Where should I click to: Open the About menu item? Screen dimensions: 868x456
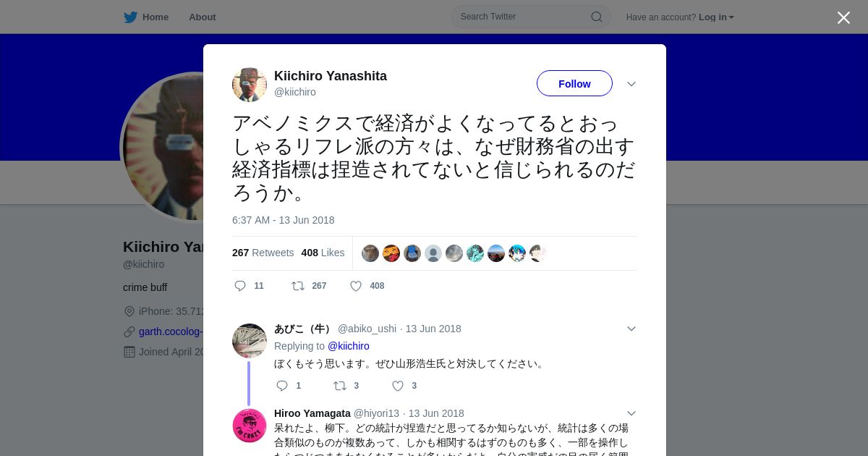[203, 17]
